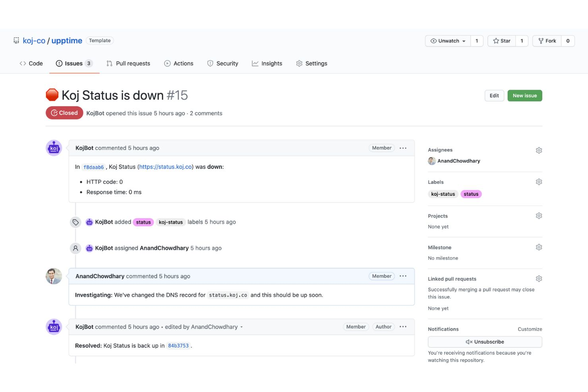Click the small KojBot avatar in the labels event
The width and height of the screenshot is (588, 392).
click(x=89, y=222)
